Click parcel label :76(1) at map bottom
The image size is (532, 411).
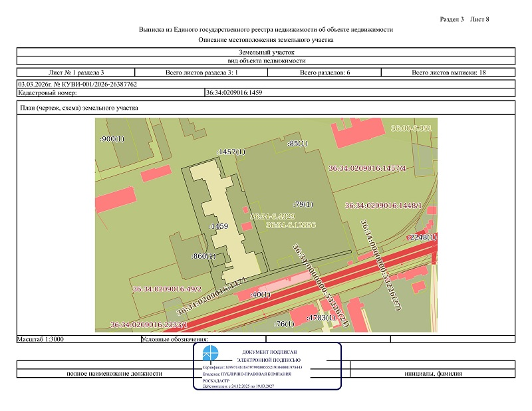pos(285,324)
